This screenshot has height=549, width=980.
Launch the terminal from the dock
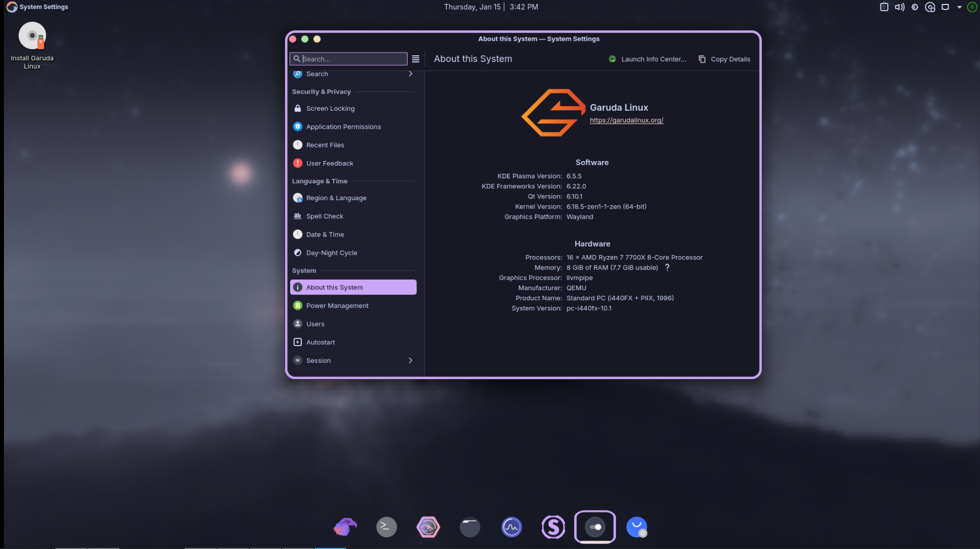tap(386, 527)
